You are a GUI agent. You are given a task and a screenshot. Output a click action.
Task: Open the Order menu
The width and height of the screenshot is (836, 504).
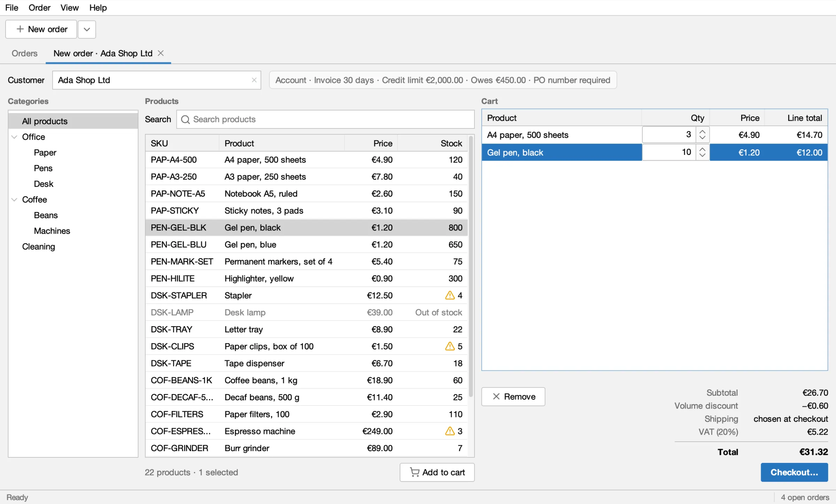[x=39, y=8]
